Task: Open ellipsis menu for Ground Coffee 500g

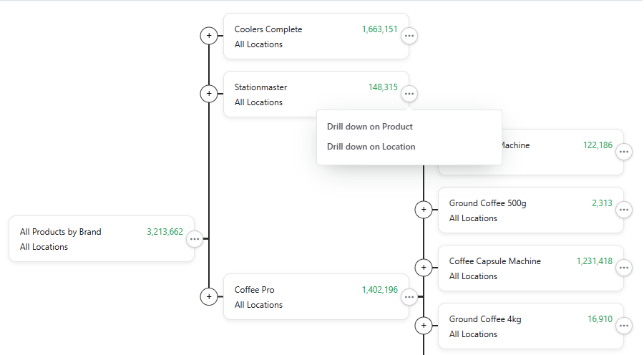Action: [x=624, y=210]
